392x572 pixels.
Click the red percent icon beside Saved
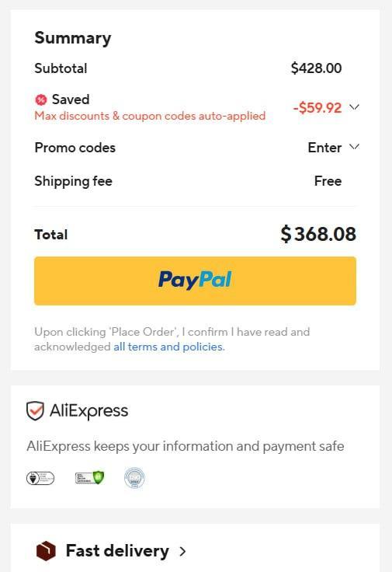coord(41,99)
